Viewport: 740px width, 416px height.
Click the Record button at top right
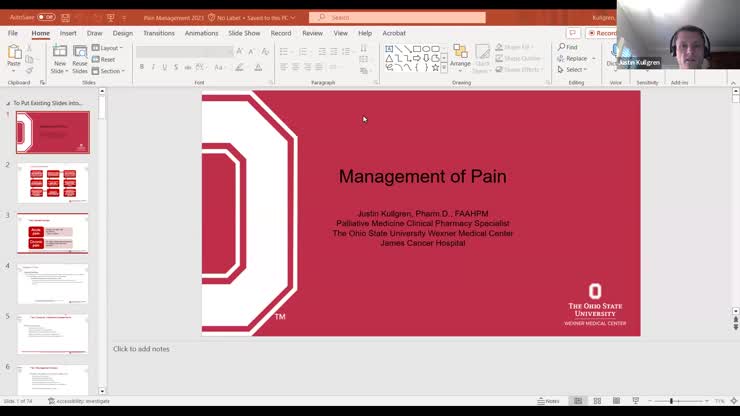point(601,33)
